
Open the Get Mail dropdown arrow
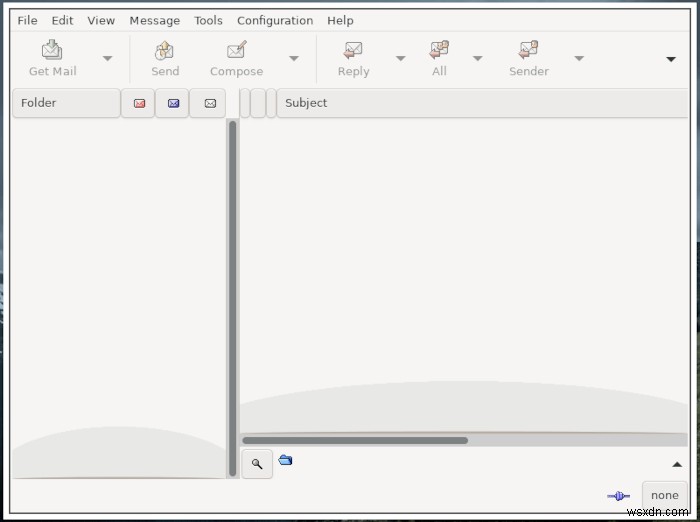click(x=107, y=58)
